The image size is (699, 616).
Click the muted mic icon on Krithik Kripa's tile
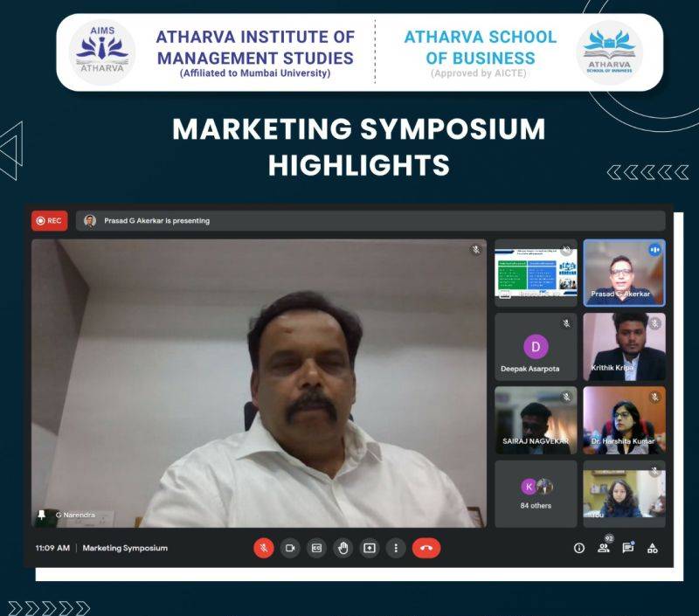[x=654, y=323]
